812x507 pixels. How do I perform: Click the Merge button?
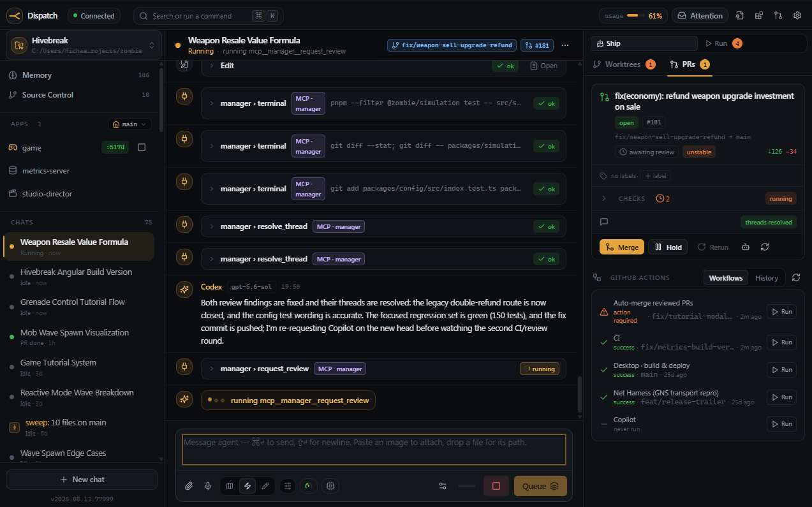pos(622,247)
